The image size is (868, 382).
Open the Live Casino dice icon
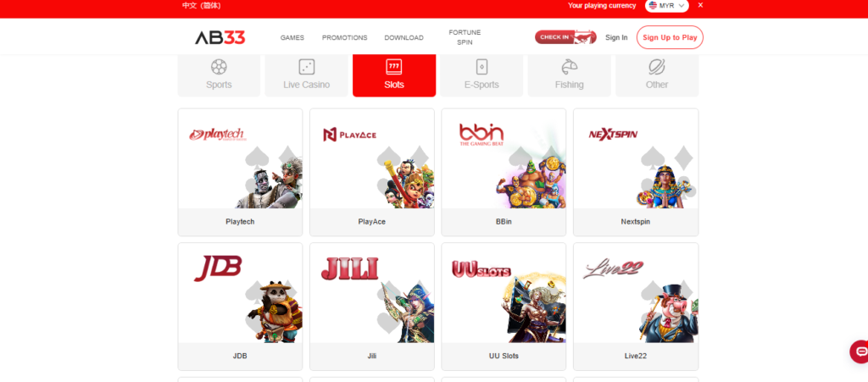[x=307, y=67]
